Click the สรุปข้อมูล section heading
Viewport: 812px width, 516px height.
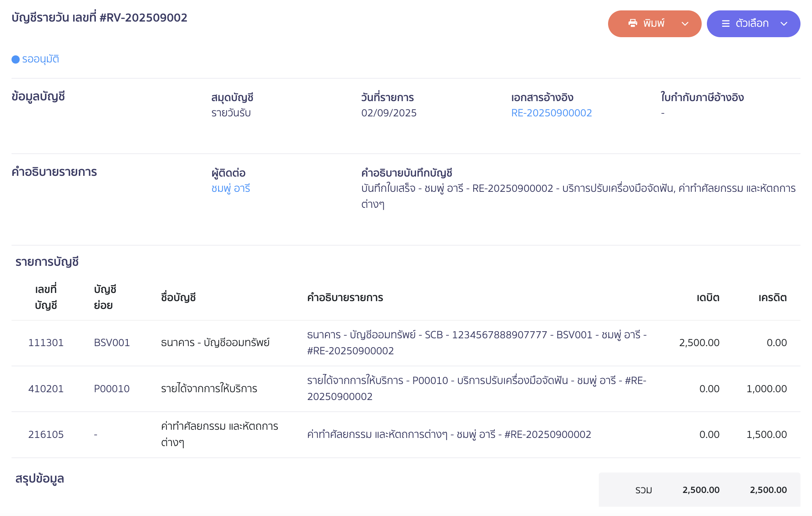(40, 478)
